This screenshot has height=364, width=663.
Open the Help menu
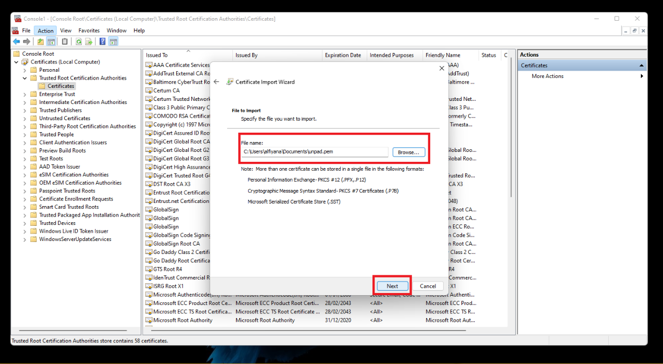tap(139, 30)
